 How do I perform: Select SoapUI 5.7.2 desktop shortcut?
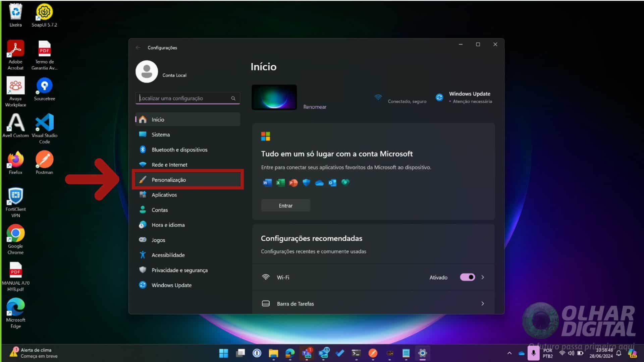[x=44, y=15]
